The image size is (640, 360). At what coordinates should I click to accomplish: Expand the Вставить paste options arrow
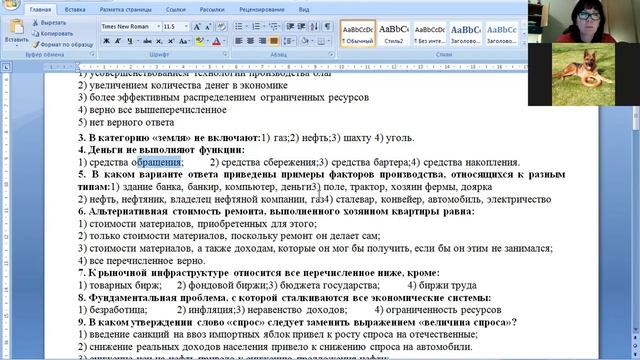16,45
